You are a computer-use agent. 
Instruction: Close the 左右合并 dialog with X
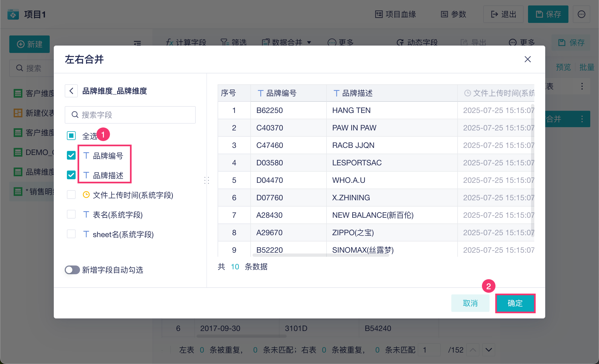point(527,59)
